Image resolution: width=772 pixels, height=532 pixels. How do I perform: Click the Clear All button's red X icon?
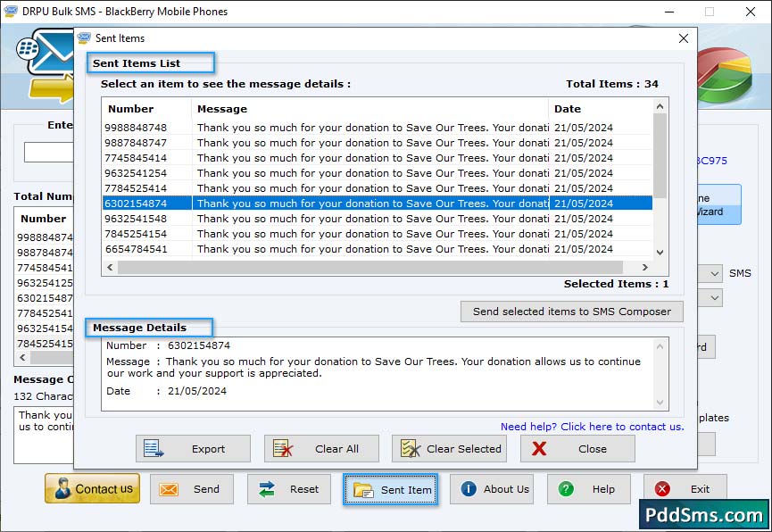pos(283,448)
